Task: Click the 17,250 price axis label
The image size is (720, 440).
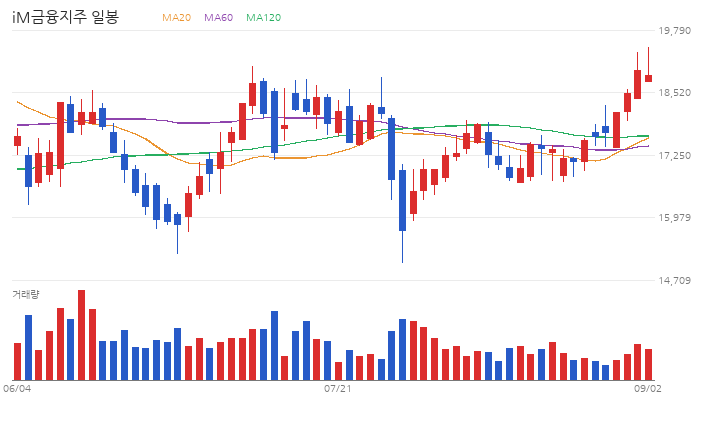Action: 674,155
